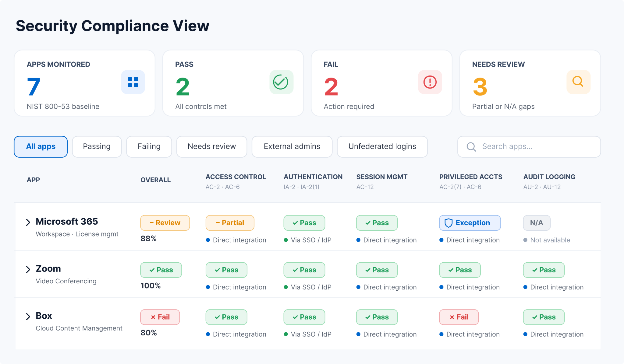The height and width of the screenshot is (364, 624).
Task: Click the 80% score for Box
Action: [x=149, y=333]
